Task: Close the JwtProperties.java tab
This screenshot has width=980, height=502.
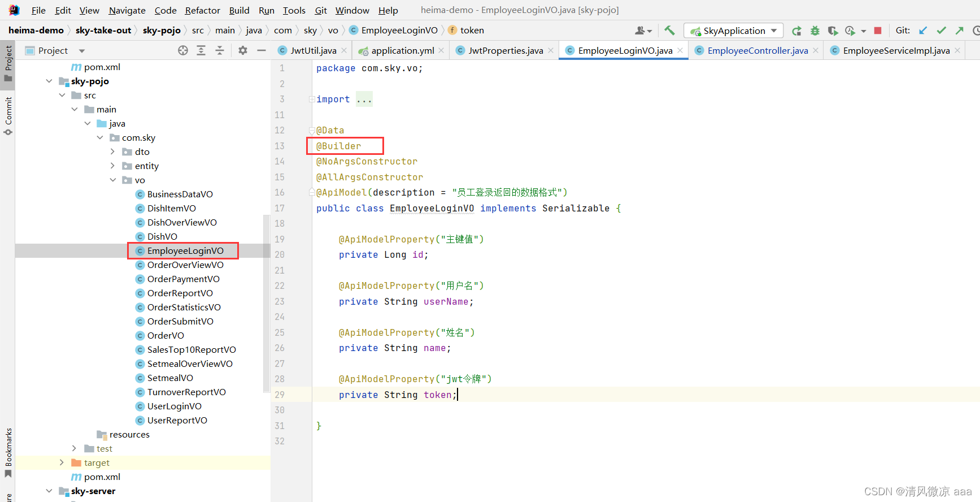Action: click(551, 50)
